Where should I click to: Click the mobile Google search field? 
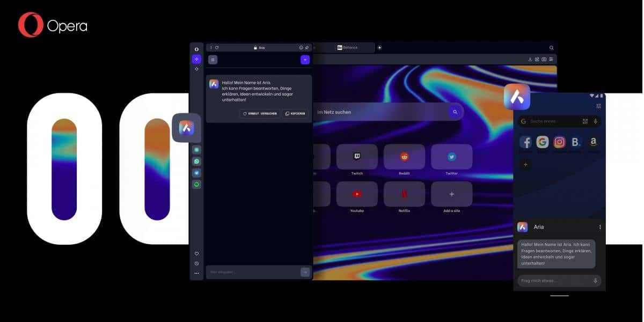point(559,121)
